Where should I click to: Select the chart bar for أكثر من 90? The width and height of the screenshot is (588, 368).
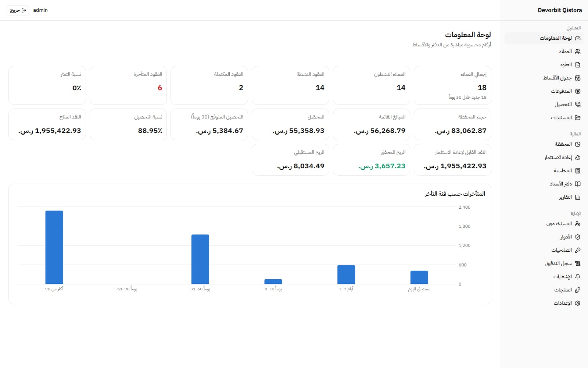[54, 247]
